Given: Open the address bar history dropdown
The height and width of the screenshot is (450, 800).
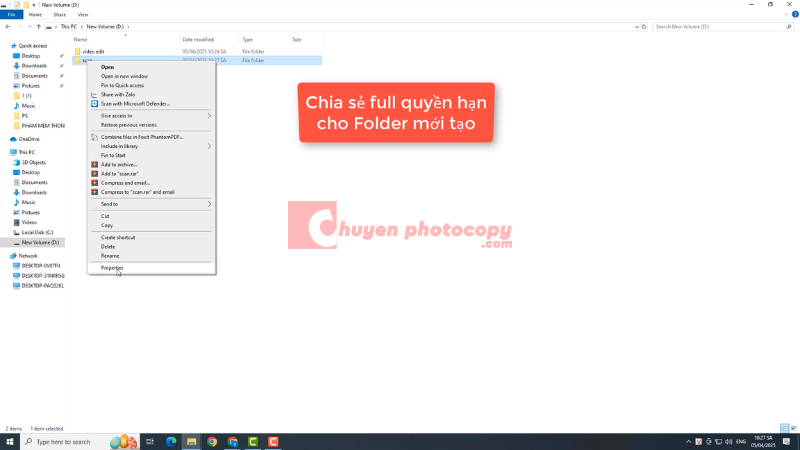Looking at the screenshot, I should [x=637, y=27].
